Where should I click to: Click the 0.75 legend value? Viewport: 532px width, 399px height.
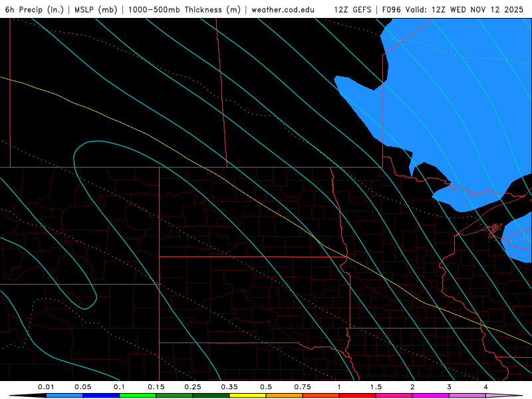point(303,387)
